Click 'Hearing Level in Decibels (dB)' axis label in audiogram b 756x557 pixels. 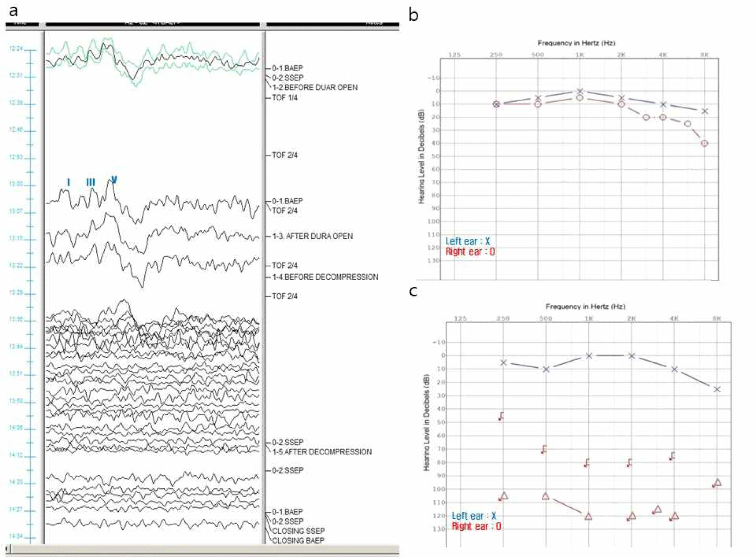click(x=422, y=157)
